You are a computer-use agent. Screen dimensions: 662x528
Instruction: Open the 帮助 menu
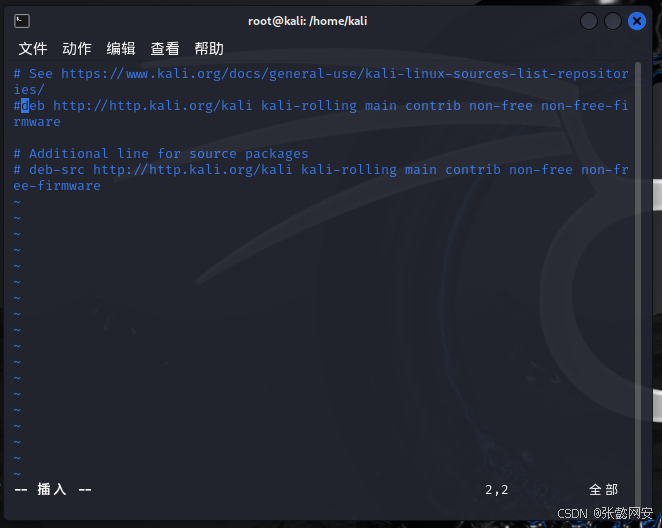pos(209,49)
